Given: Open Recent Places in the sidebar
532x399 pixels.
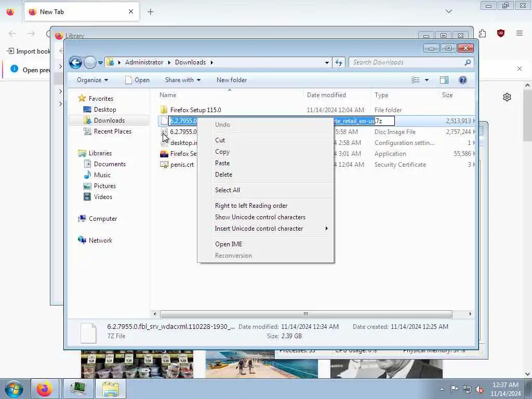Looking at the screenshot, I should tap(112, 131).
